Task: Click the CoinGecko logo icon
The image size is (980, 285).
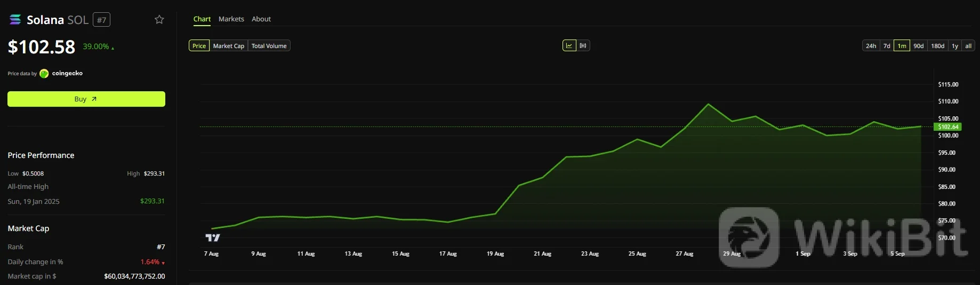Action: (x=44, y=74)
